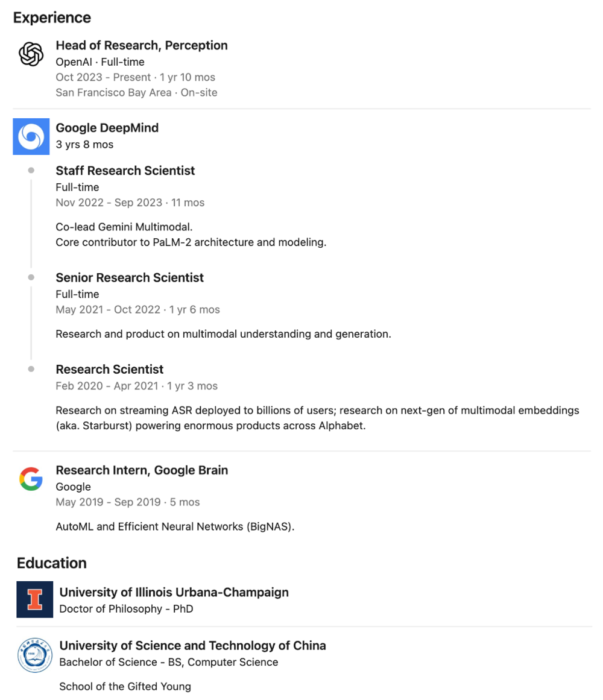Screen dimensions: 603x700
Task: Select the Senior Research Scientist position
Action: click(130, 278)
